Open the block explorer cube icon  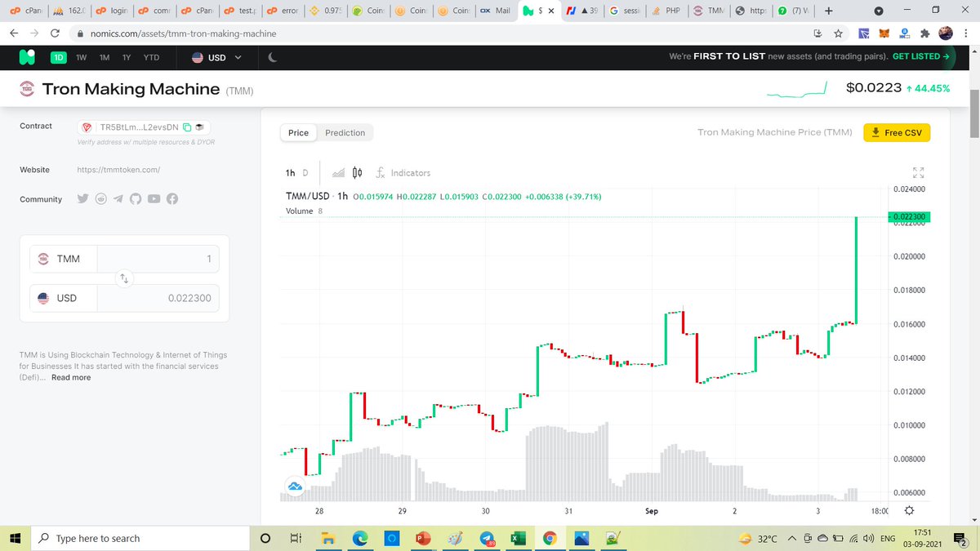coord(199,127)
